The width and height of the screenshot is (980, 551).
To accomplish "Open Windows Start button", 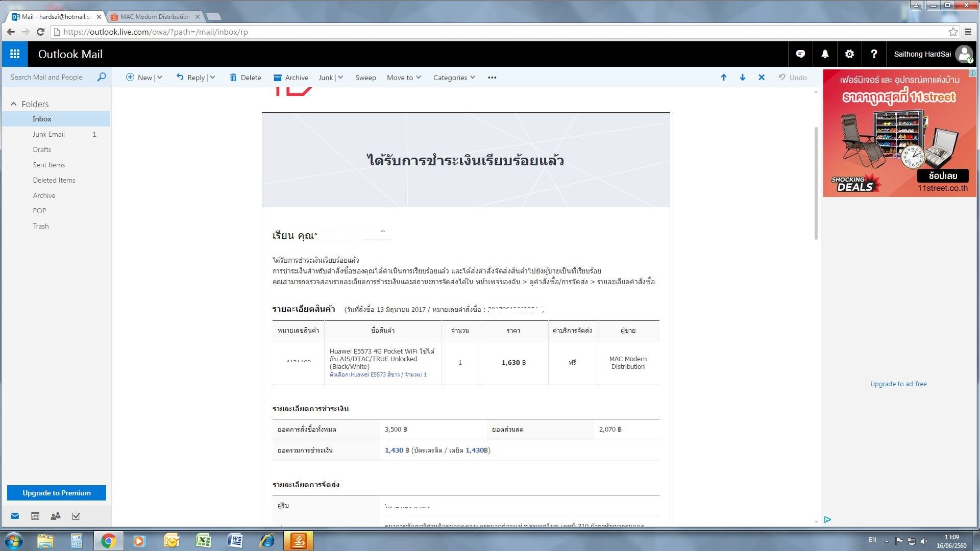I will tap(14, 541).
